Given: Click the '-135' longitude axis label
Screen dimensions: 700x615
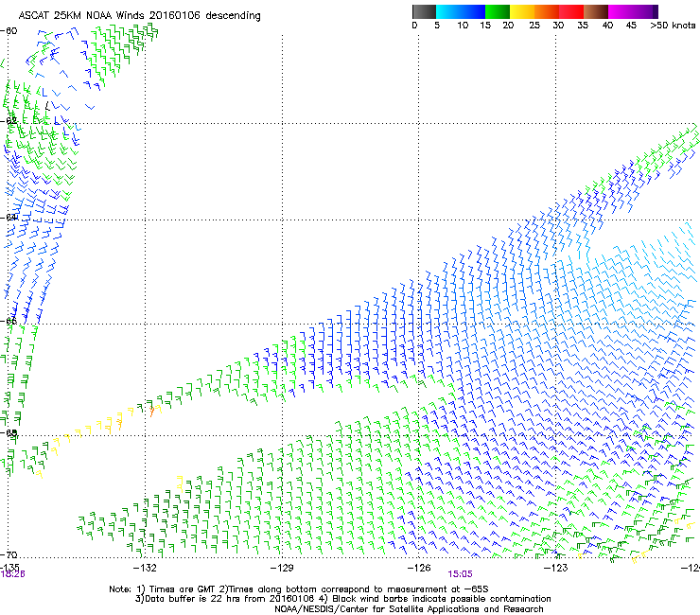Looking at the screenshot, I should click(x=9, y=567).
